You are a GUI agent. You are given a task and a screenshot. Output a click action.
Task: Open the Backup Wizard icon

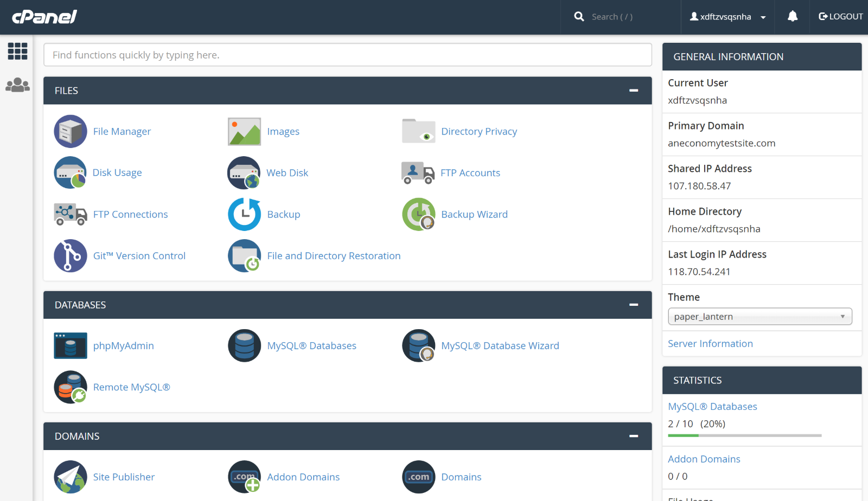(419, 214)
